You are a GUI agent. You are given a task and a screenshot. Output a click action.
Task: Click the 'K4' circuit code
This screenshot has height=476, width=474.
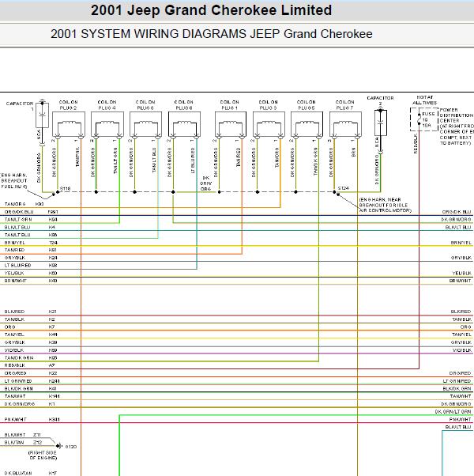51,227
